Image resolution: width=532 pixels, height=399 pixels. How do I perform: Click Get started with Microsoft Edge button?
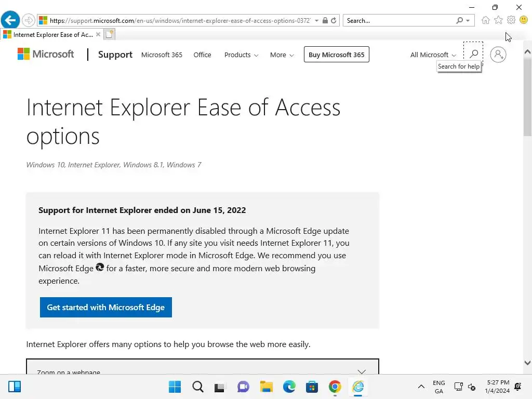[106, 307]
